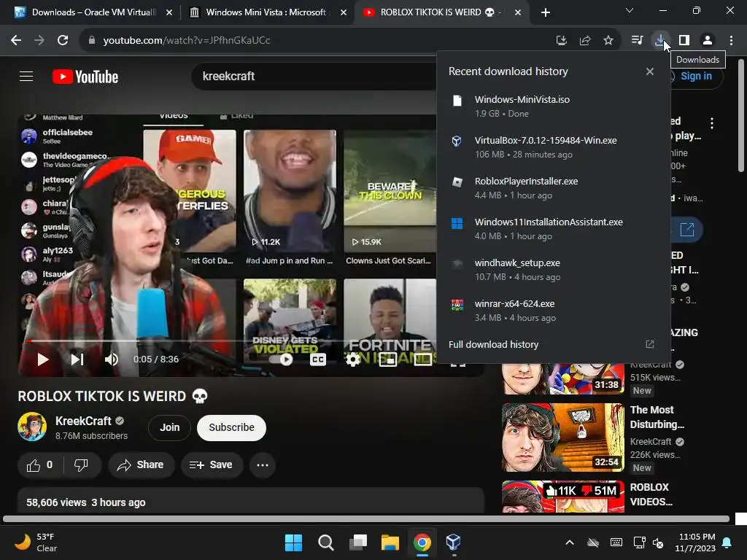Mute the video via speaker icon

click(x=111, y=359)
